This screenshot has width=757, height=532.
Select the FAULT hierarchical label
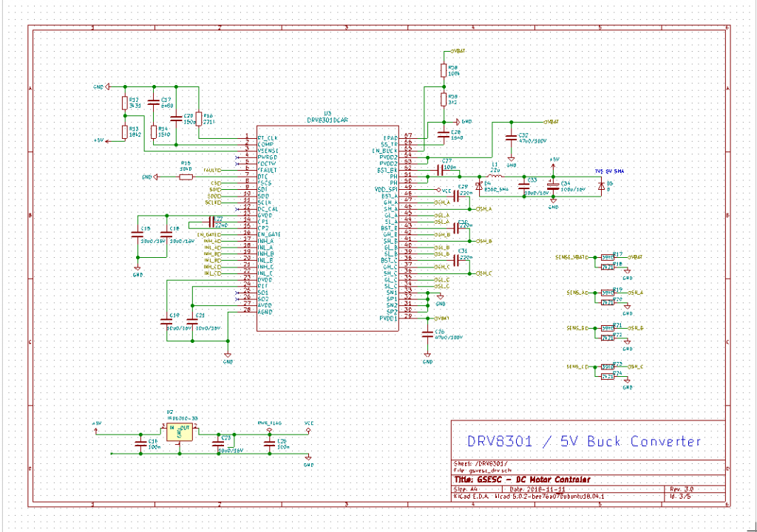(212, 171)
